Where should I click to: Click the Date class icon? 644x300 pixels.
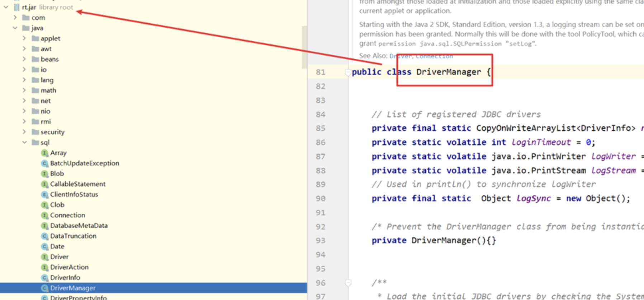point(44,247)
